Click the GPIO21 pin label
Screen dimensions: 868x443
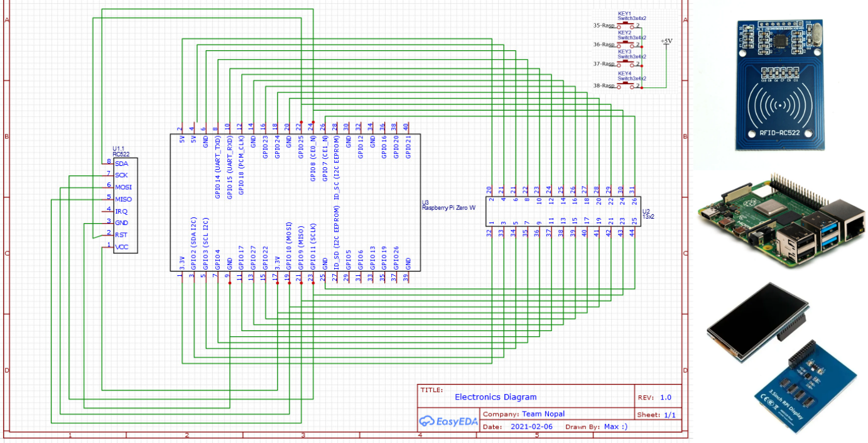pyautogui.click(x=408, y=146)
